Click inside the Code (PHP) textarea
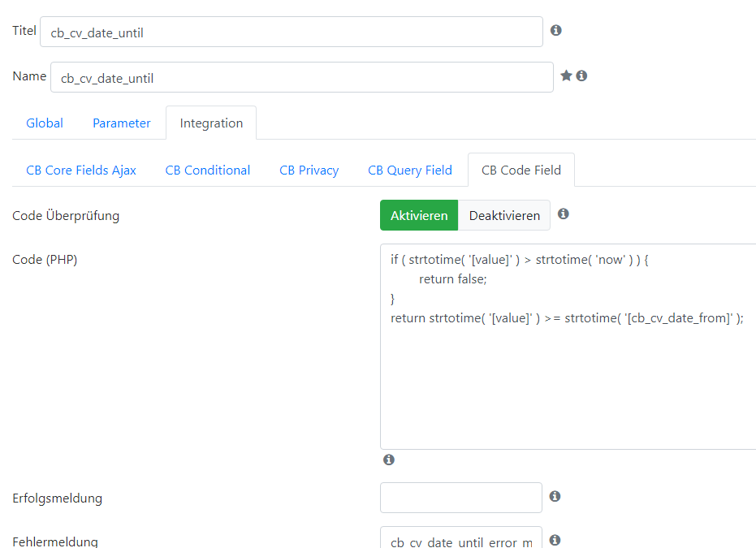The width and height of the screenshot is (756, 548). click(568, 347)
